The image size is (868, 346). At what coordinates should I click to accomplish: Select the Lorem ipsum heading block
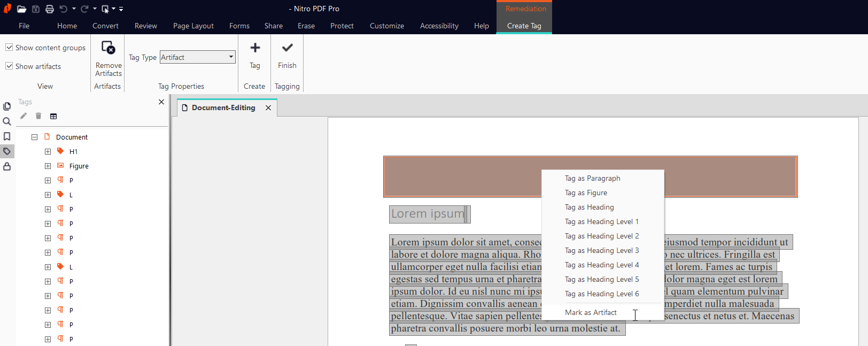[x=428, y=214]
